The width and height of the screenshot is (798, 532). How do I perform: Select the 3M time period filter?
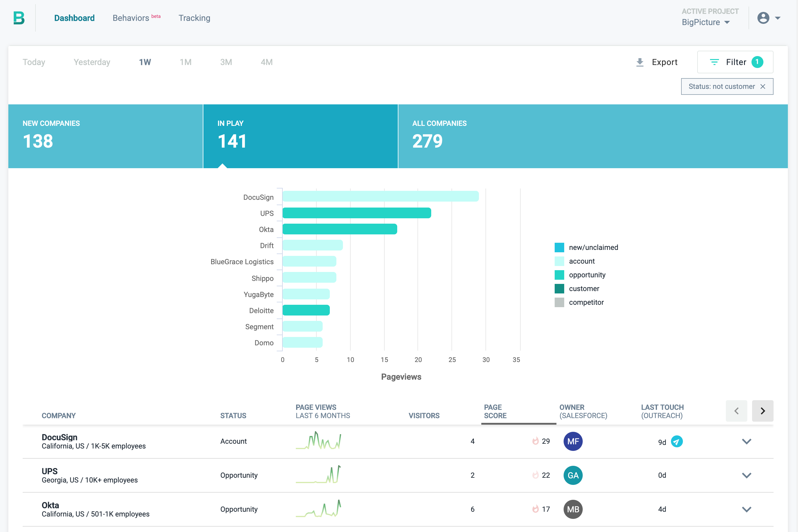point(226,62)
